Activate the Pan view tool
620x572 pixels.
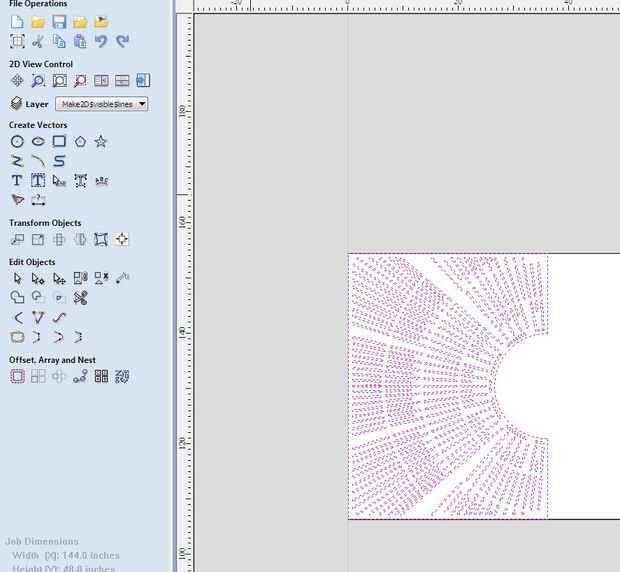coord(17,81)
